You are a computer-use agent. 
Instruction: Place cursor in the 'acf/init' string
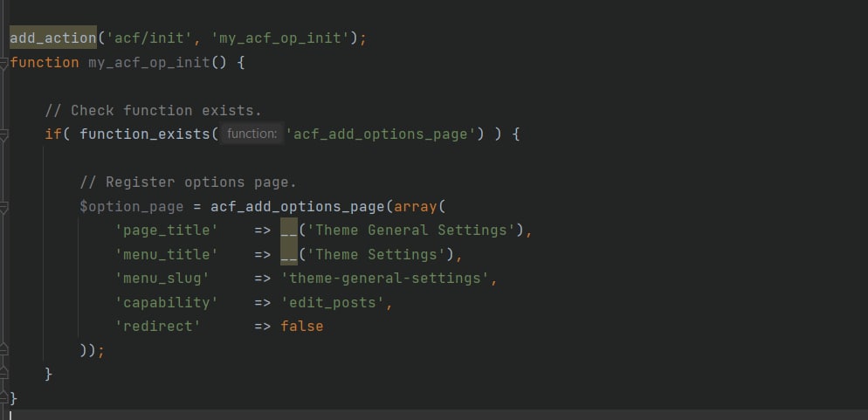coord(149,38)
